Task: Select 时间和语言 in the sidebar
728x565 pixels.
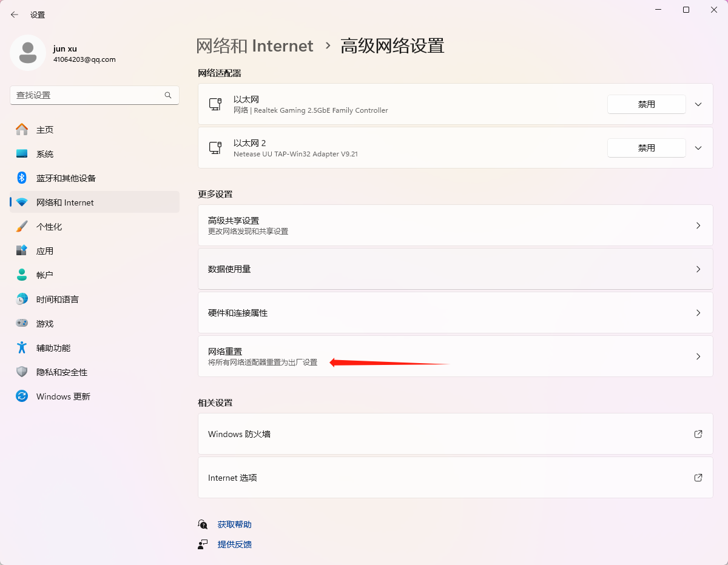Action: (57, 299)
